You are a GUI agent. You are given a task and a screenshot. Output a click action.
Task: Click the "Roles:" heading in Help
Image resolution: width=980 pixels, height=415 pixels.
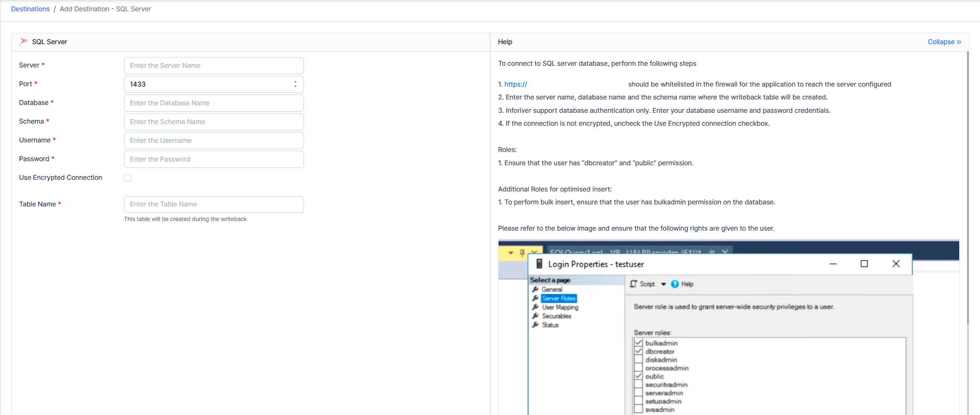507,149
